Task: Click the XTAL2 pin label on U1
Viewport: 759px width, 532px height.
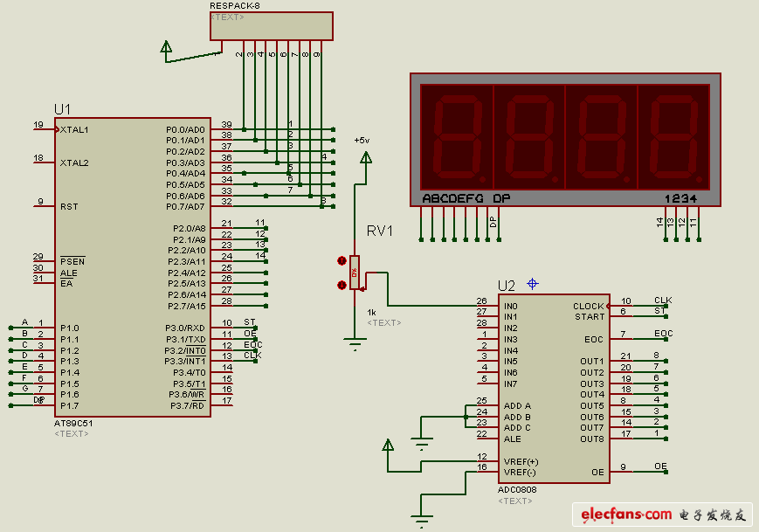Action: click(x=74, y=162)
